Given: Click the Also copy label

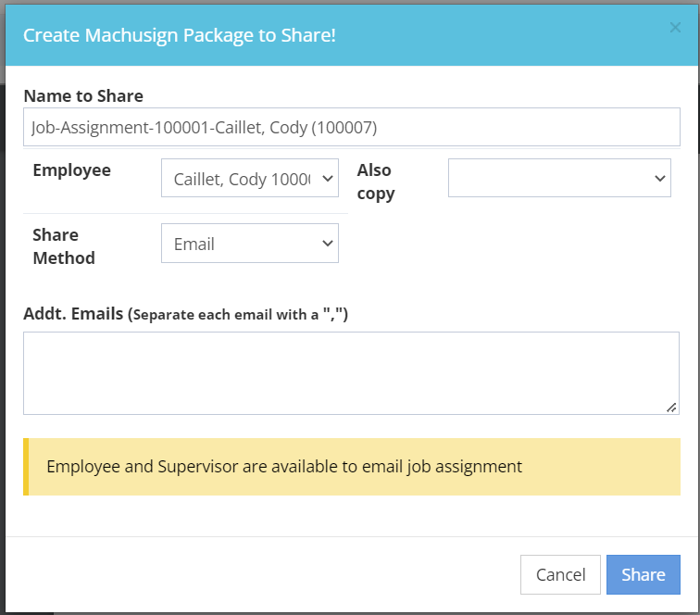Looking at the screenshot, I should pos(376,182).
